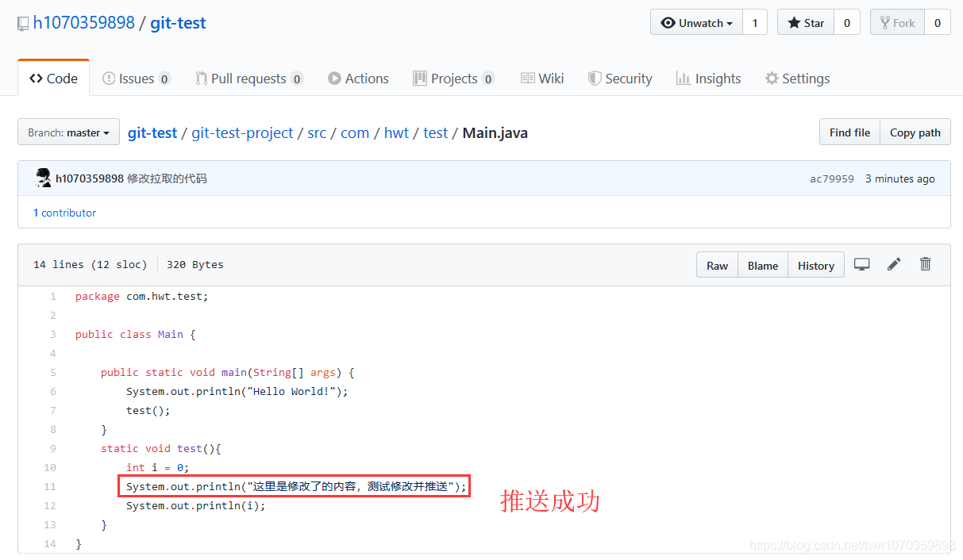Viewport: 963px width, 560px height.
Task: Open the Security tab
Action: point(620,79)
